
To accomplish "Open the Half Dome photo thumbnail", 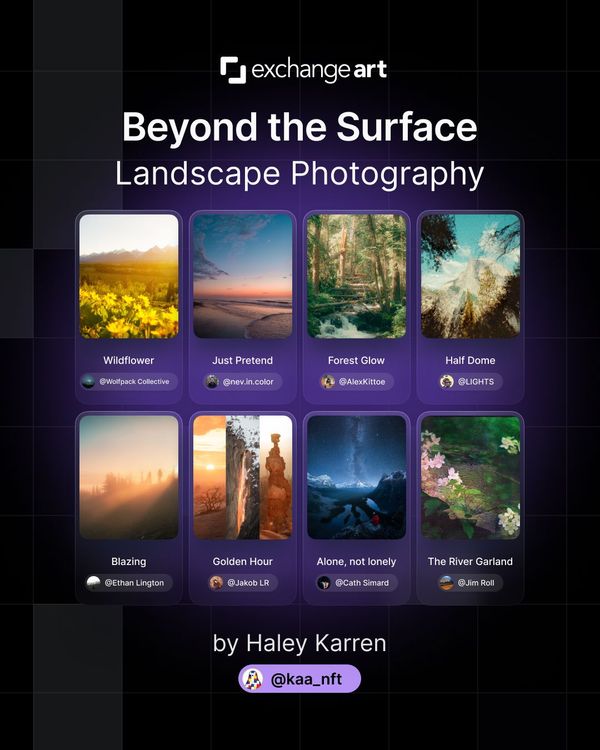I will (470, 276).
